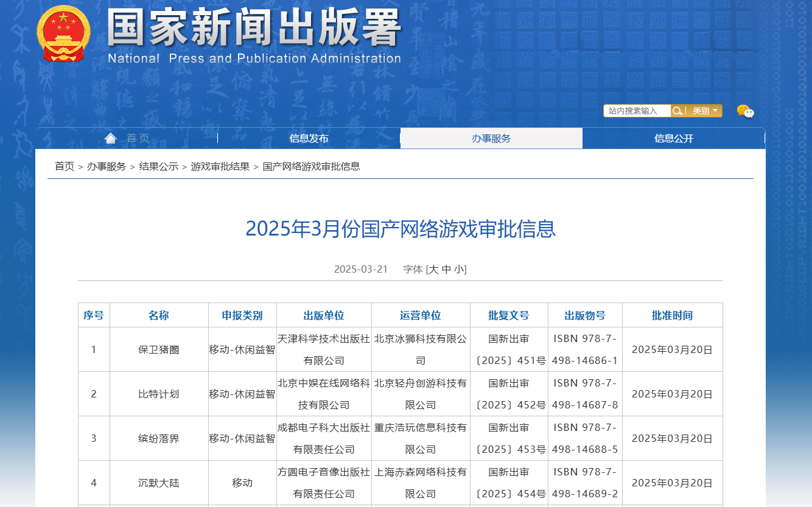Navigate to 游戏审批结果 breadcrumb
Viewport: 812px width, 507px height.
pyautogui.click(x=220, y=166)
